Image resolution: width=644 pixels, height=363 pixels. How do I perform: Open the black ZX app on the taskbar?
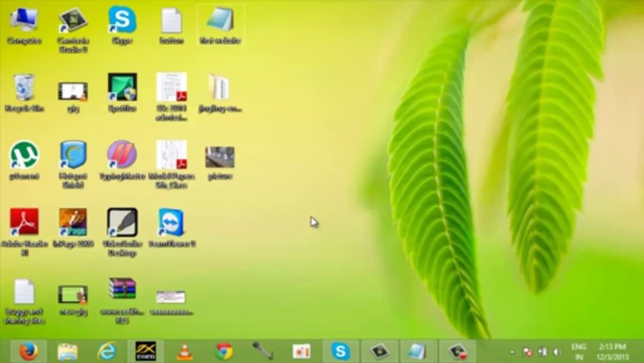[x=146, y=351]
